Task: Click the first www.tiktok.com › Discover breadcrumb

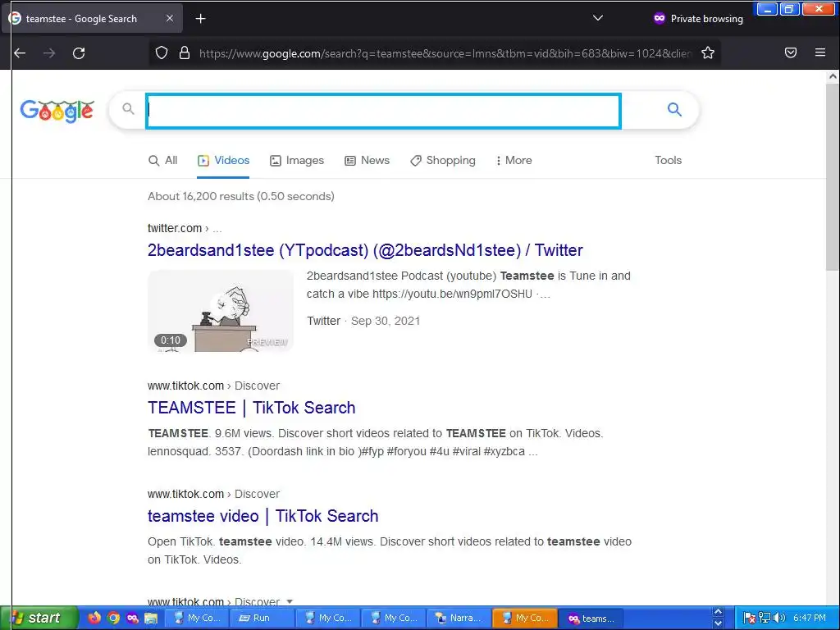Action: pyautogui.click(x=213, y=386)
